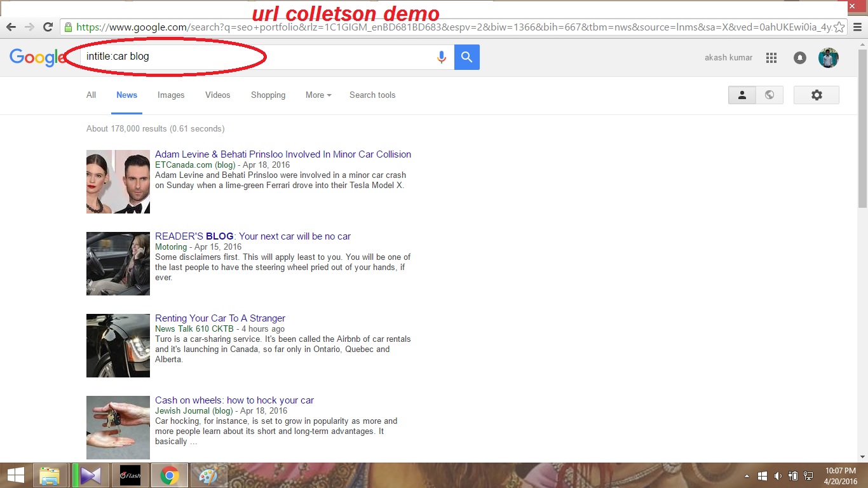Open READER'S BLOG next car article
Viewport: 868px width, 488px height.
coord(253,236)
